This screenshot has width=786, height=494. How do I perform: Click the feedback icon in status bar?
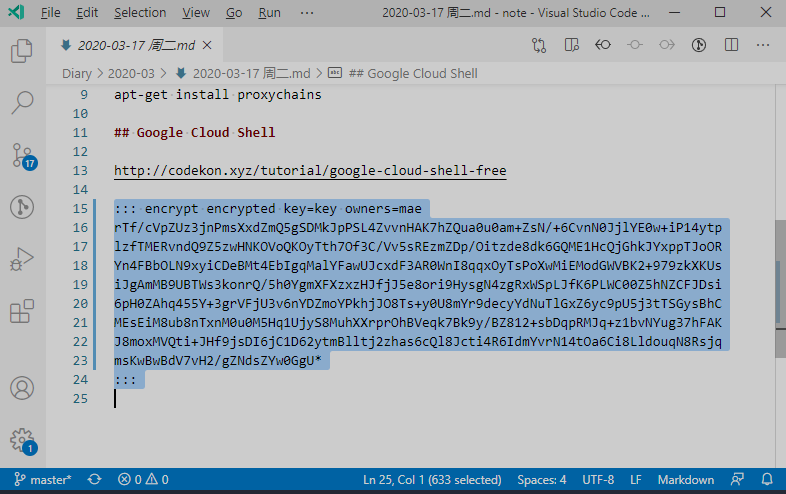coord(737,479)
